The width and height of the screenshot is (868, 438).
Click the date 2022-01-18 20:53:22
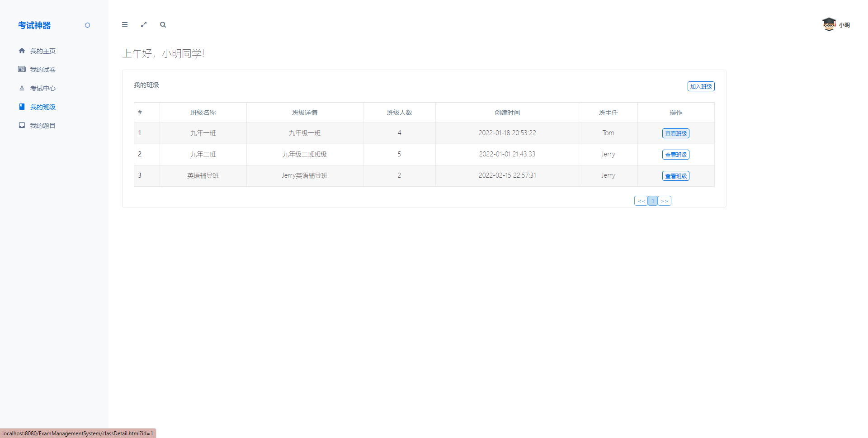tap(507, 133)
